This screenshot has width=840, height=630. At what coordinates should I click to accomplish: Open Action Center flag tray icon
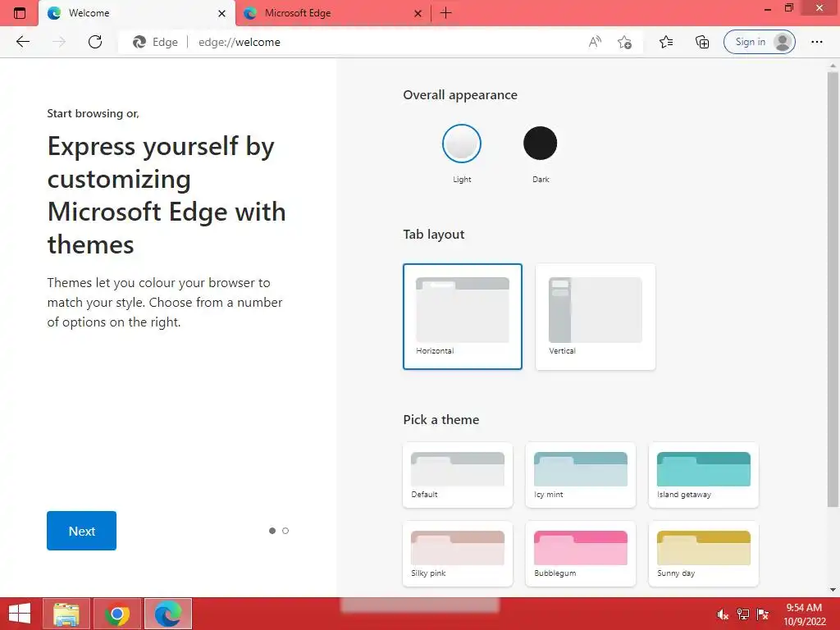tap(763, 614)
